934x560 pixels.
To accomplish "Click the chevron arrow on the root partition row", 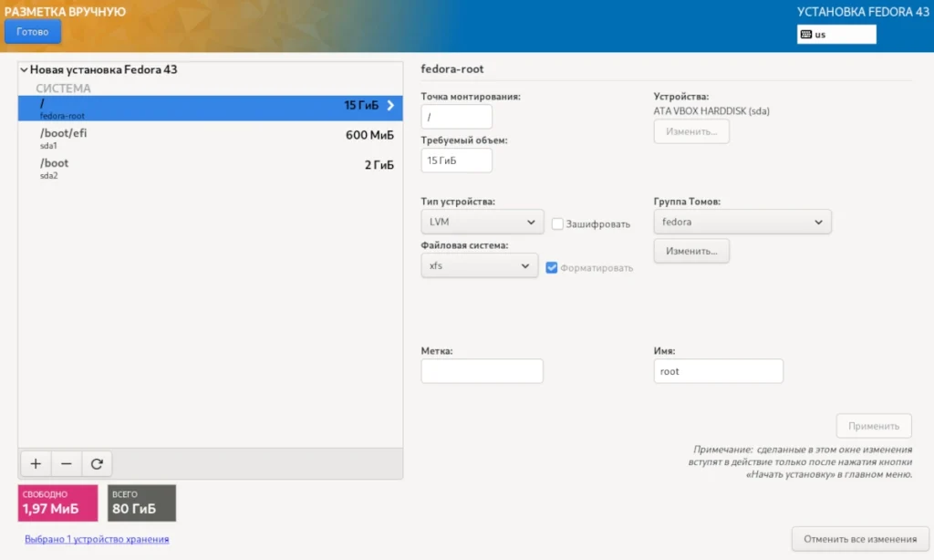I will pyautogui.click(x=390, y=106).
